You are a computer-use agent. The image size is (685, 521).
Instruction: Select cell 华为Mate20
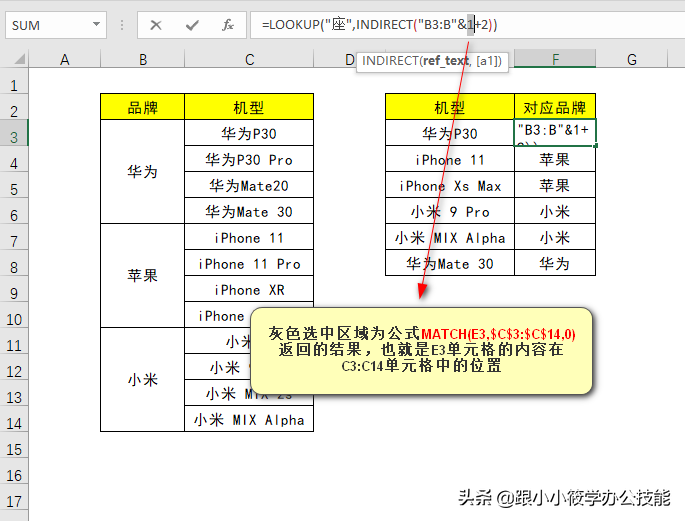coord(249,186)
